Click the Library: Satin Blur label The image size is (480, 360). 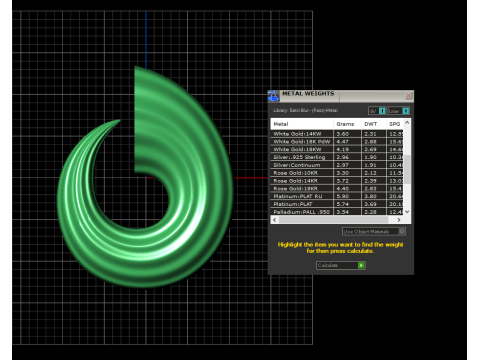point(305,110)
